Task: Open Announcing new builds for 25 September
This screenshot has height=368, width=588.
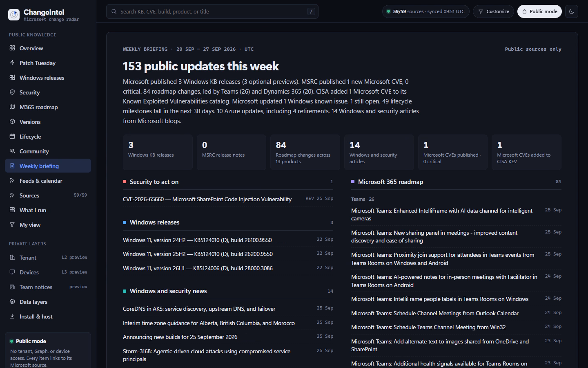Action: pos(228,337)
